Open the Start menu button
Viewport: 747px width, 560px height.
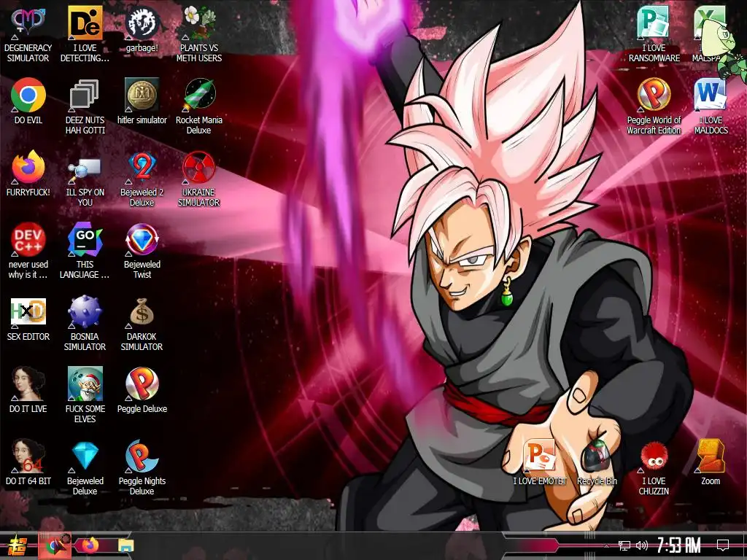[x=18, y=545]
